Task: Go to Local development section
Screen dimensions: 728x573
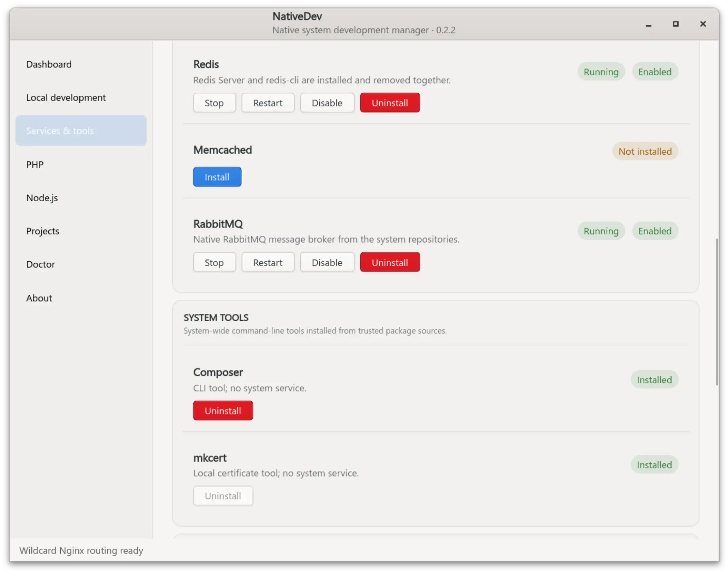Action: coord(81,98)
